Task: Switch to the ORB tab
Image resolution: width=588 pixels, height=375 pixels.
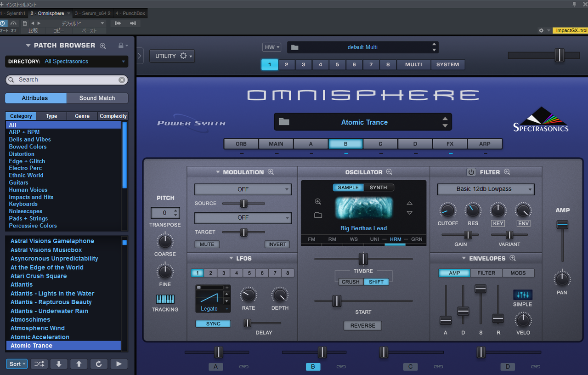Action: pyautogui.click(x=241, y=144)
